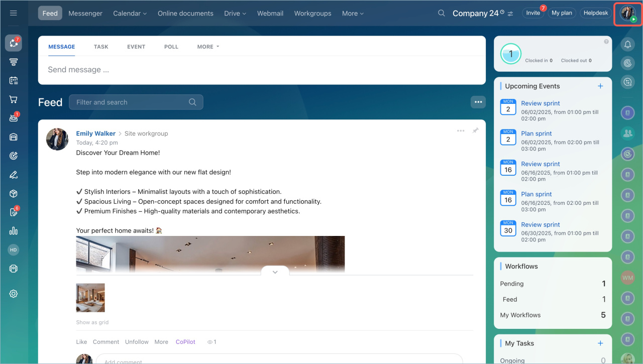Screen dimensions: 643x364
Task: Expand the Calendar dropdown menu
Action: [130, 14]
